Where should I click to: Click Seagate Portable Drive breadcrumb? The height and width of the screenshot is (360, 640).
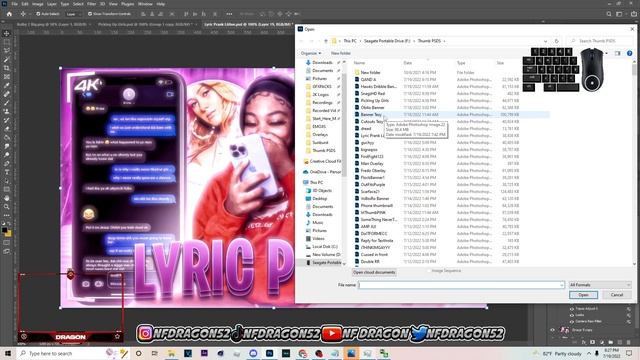[387, 41]
